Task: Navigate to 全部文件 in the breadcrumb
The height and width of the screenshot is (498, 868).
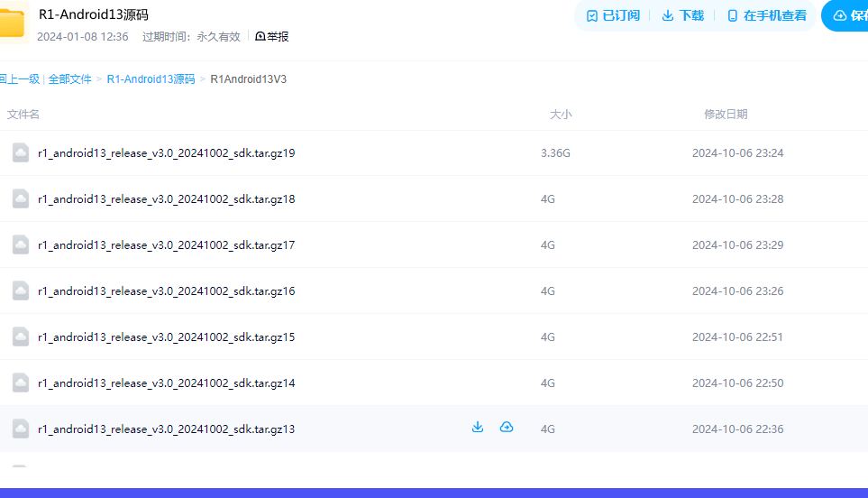Action: (x=69, y=79)
